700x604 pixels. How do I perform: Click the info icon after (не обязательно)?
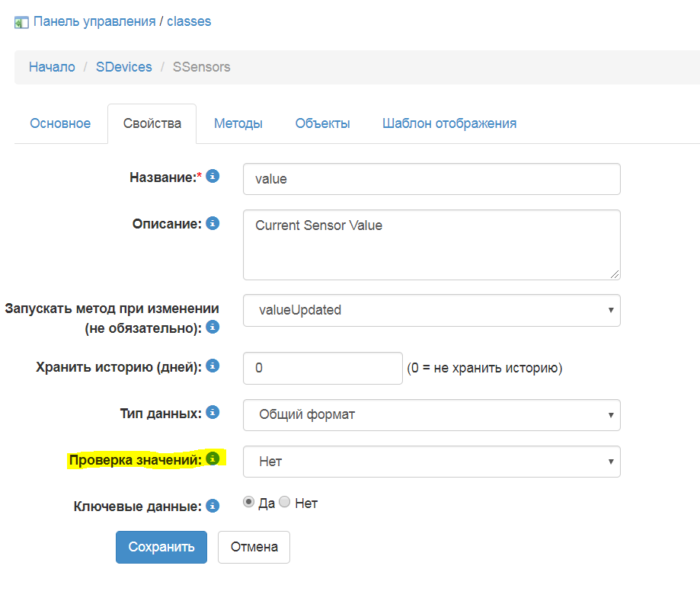tap(213, 328)
